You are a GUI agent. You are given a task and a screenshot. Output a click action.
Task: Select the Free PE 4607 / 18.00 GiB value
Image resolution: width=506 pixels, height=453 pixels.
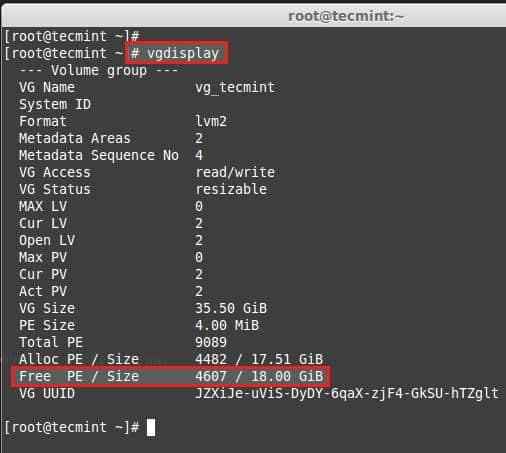(259, 376)
